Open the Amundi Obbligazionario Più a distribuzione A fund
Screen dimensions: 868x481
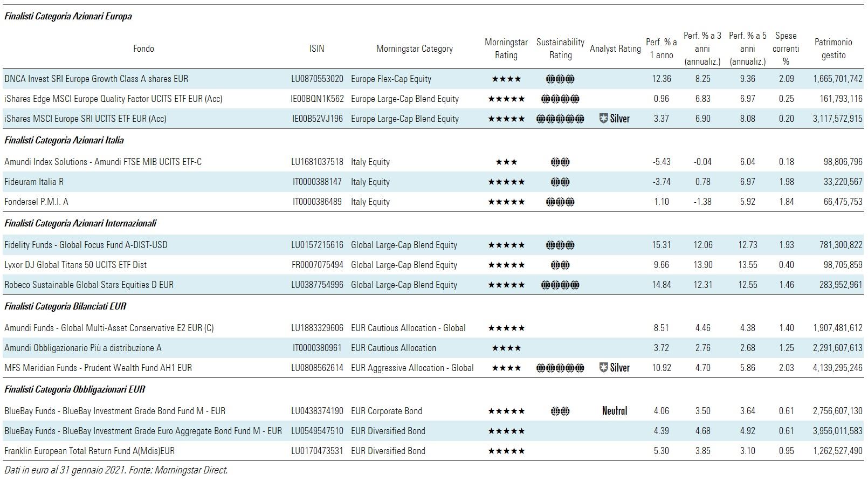pos(82,348)
